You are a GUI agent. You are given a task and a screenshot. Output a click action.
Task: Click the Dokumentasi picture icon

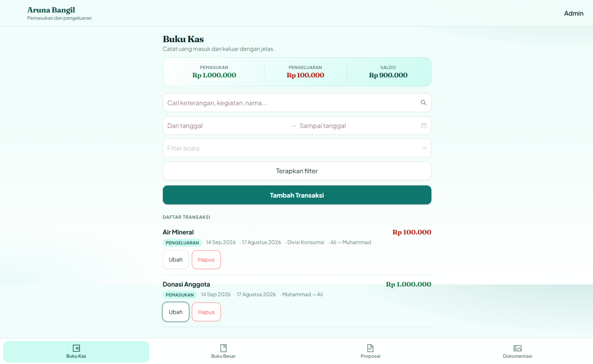[x=517, y=348]
